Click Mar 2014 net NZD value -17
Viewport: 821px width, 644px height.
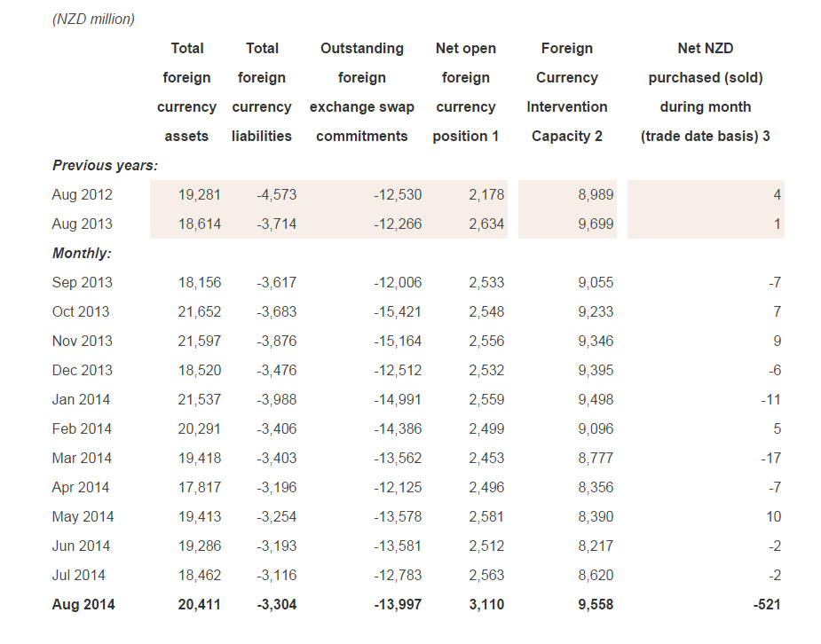[770, 458]
